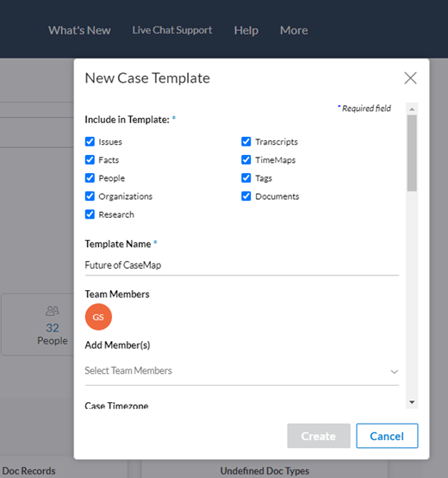Open the Select Team Members dropdown field
The height and width of the screenshot is (478, 448).
coord(242,371)
